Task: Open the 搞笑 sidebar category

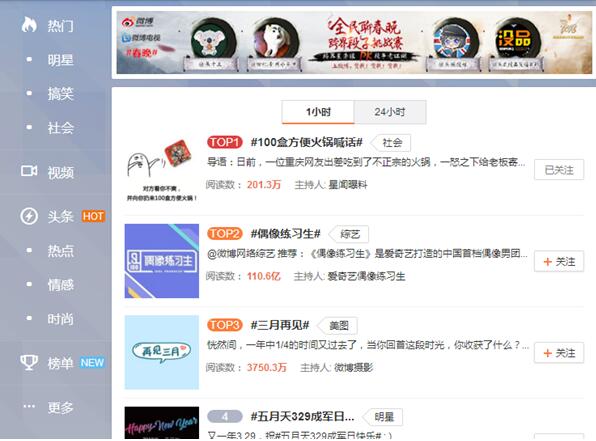Action: [60, 94]
